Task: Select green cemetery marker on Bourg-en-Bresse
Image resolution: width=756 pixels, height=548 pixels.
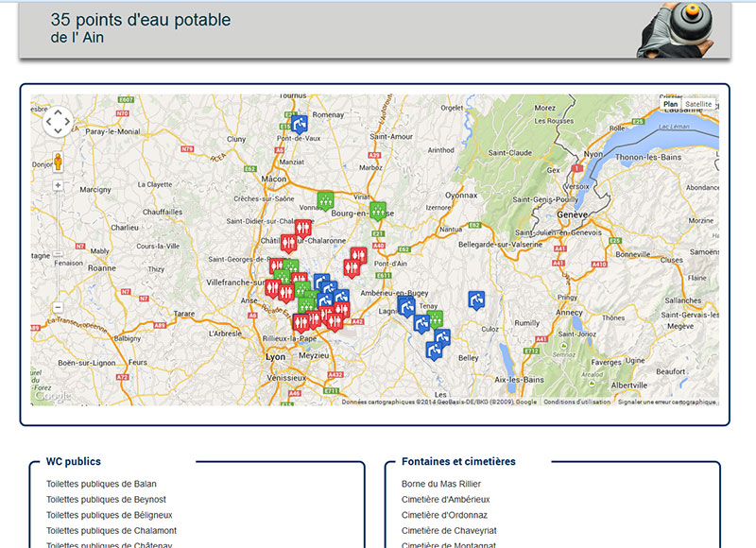Action: pos(378,211)
